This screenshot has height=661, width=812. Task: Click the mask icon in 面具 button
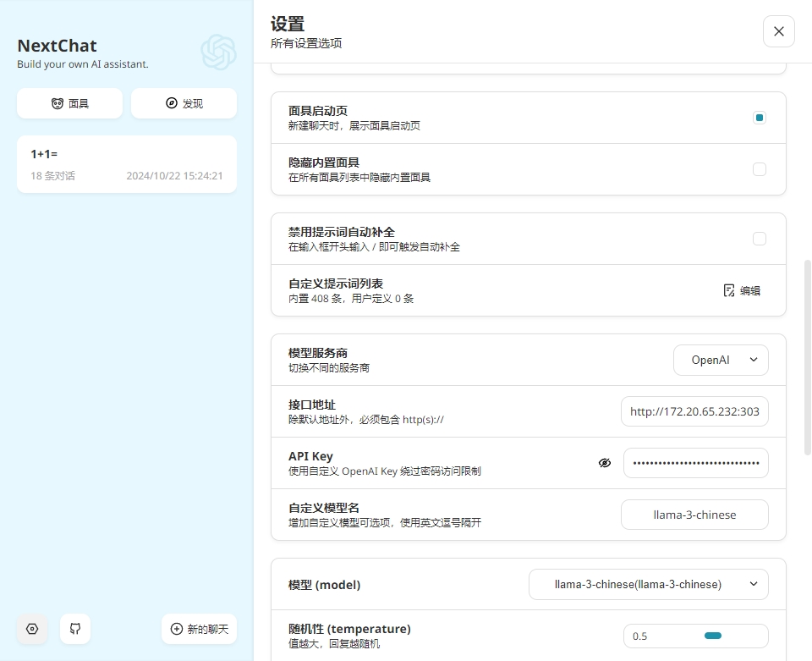58,103
